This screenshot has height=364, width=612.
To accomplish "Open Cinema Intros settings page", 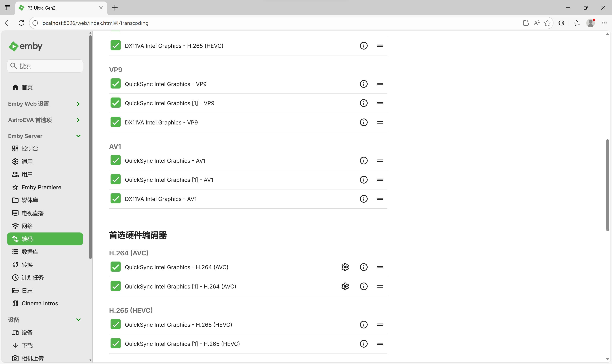I will click(40, 303).
